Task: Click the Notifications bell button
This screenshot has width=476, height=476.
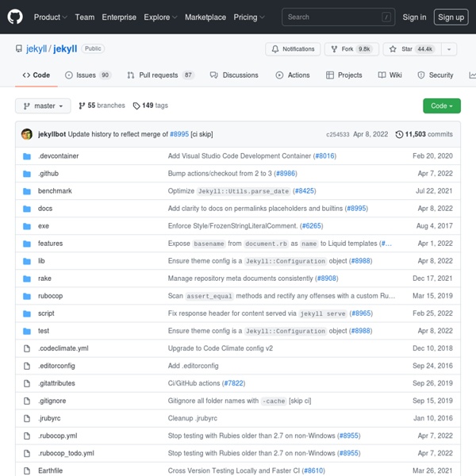Action: (293, 49)
